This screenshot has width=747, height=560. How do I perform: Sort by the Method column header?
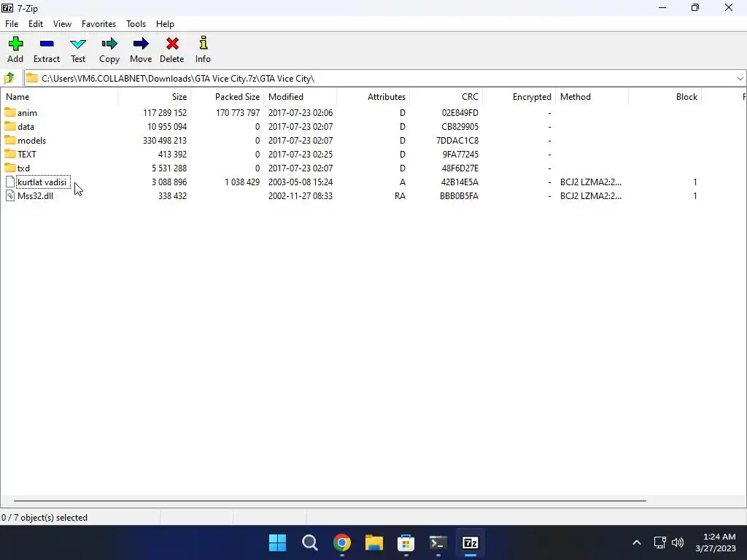592,97
